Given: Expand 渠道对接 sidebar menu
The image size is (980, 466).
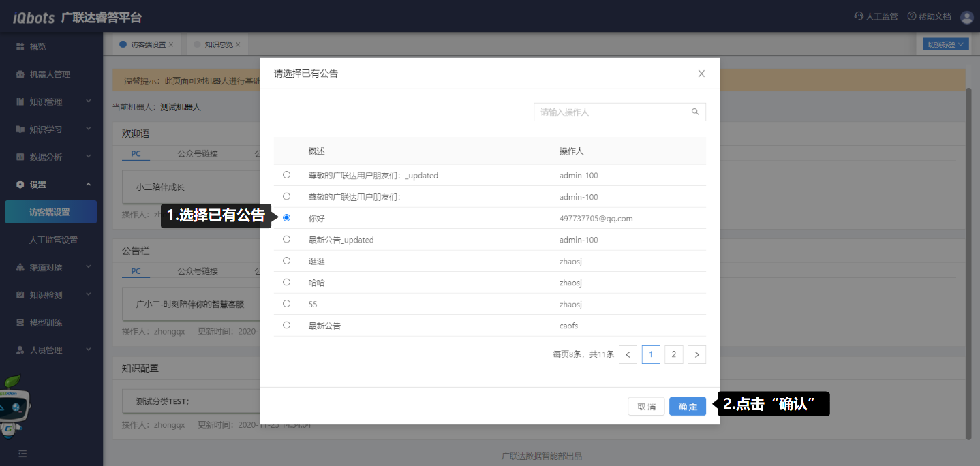Looking at the screenshot, I should pyautogui.click(x=51, y=268).
